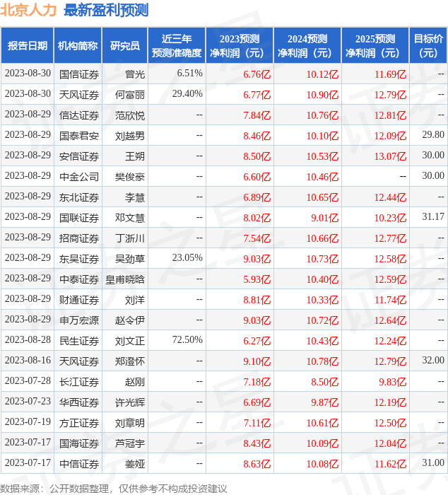Click the 华西证券 institution cell

(79, 403)
